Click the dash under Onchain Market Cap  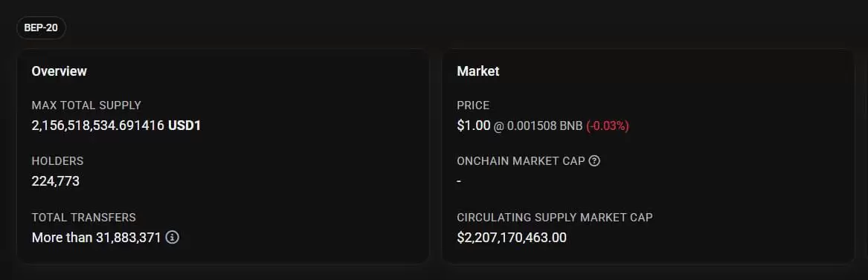(459, 182)
